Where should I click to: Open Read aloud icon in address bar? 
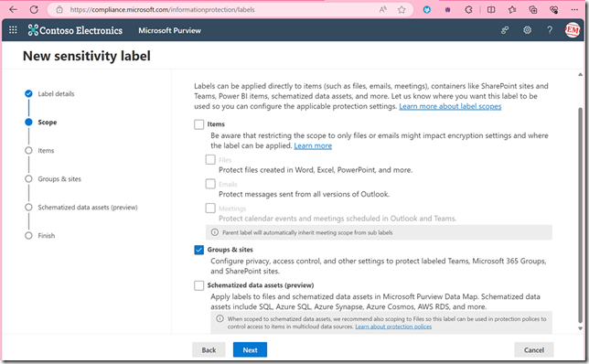click(383, 9)
